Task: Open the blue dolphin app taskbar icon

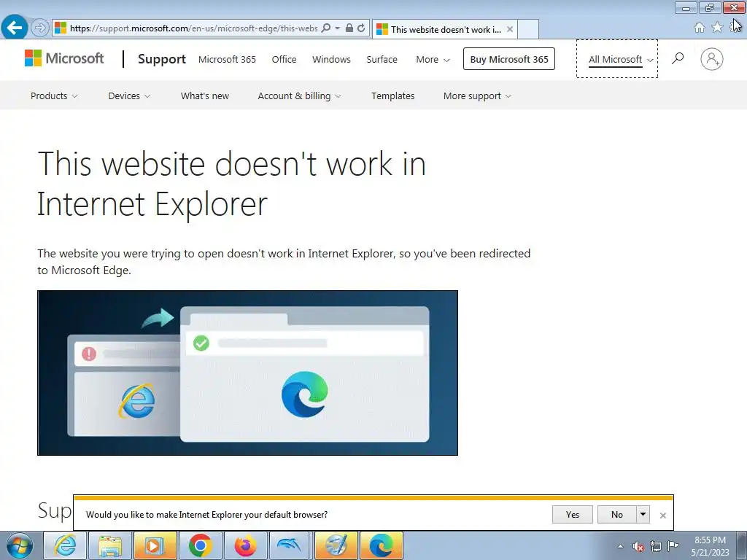Action: (x=290, y=545)
